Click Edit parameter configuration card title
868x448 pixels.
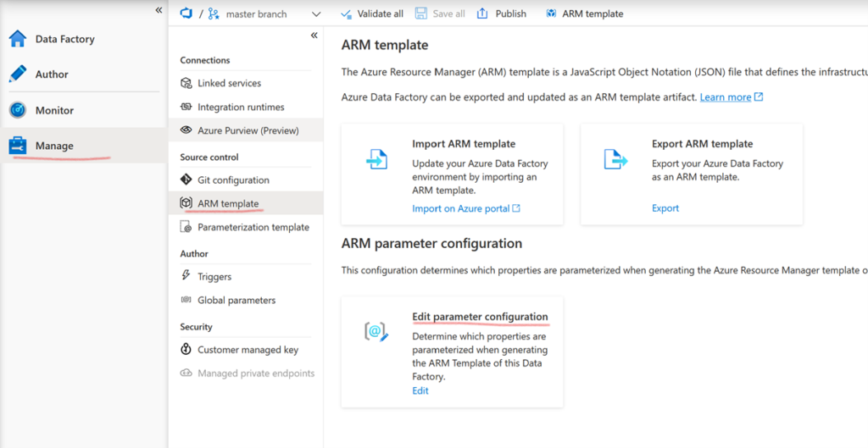pos(480,317)
